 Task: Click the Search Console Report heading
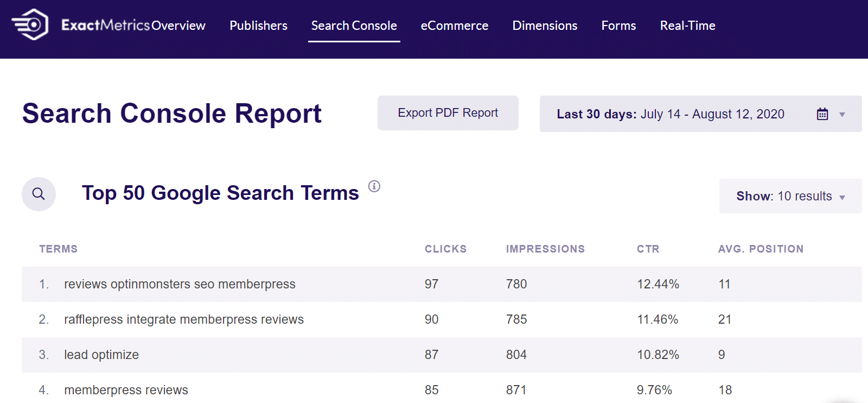click(172, 114)
